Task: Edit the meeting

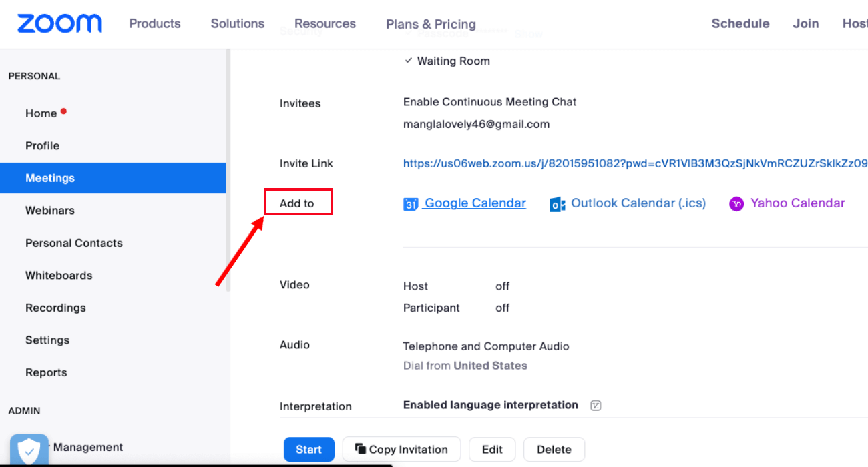Action: click(x=492, y=450)
